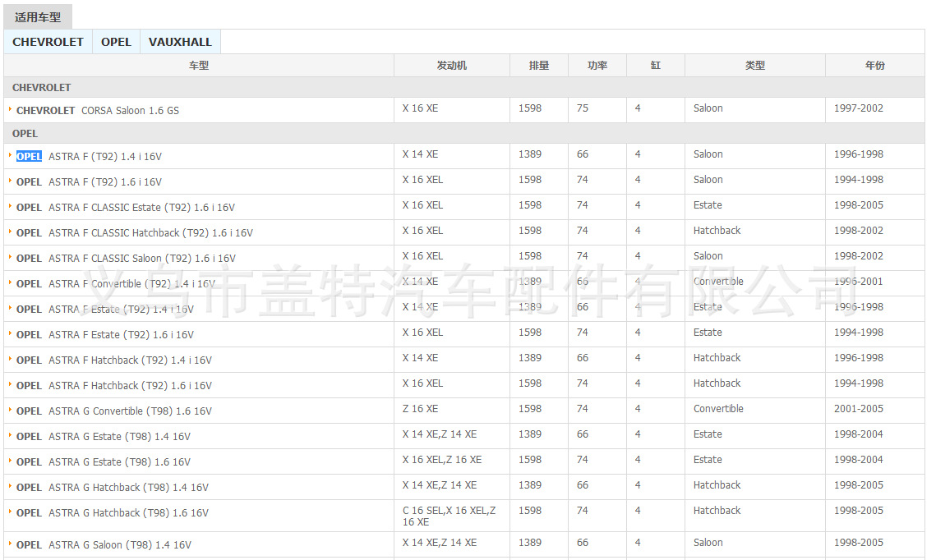Click the 排量 column header
Screen dimensions: 936x560
[539, 66]
